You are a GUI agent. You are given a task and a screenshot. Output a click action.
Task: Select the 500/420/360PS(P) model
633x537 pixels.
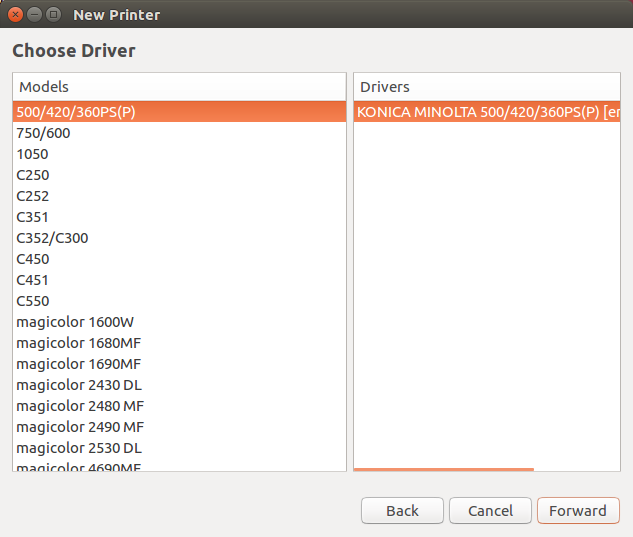[179, 112]
